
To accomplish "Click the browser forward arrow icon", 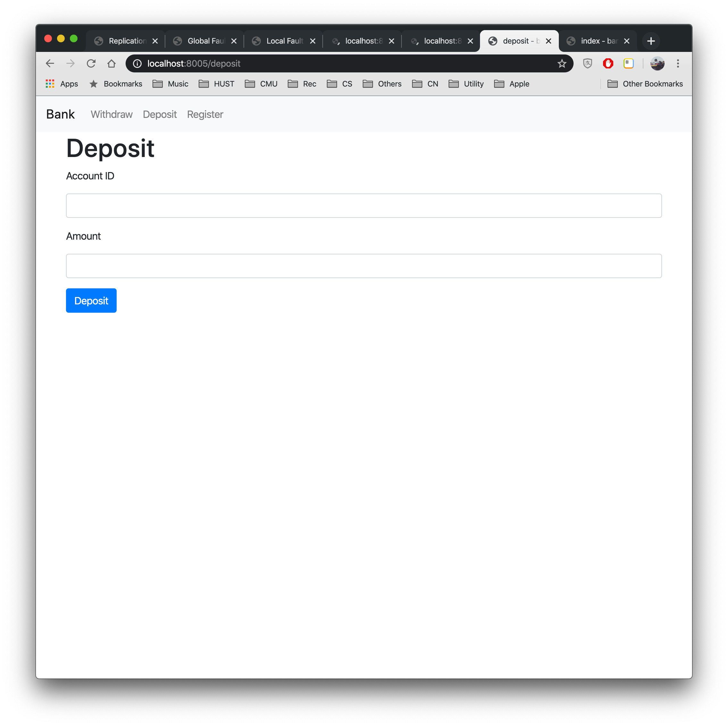I will [x=71, y=63].
